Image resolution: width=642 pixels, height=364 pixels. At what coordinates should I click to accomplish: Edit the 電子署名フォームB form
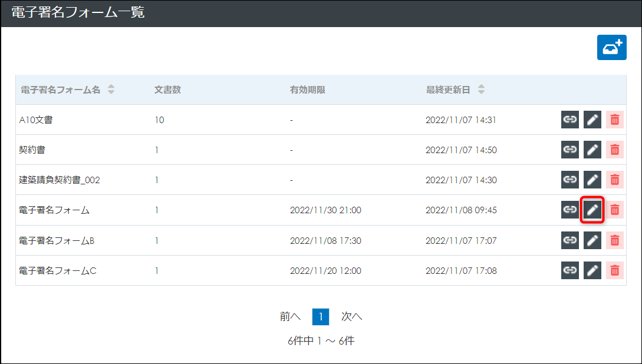tap(592, 240)
